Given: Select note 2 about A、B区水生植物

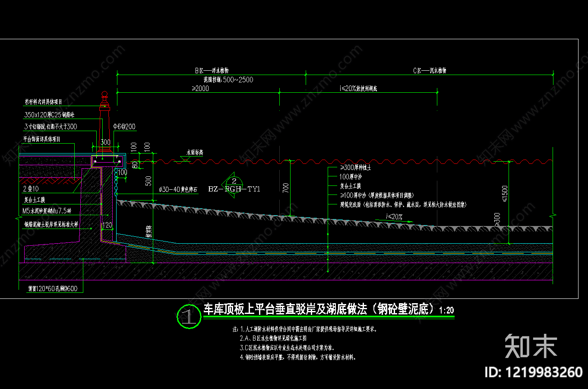Looking at the screenshot, I should click(274, 339).
